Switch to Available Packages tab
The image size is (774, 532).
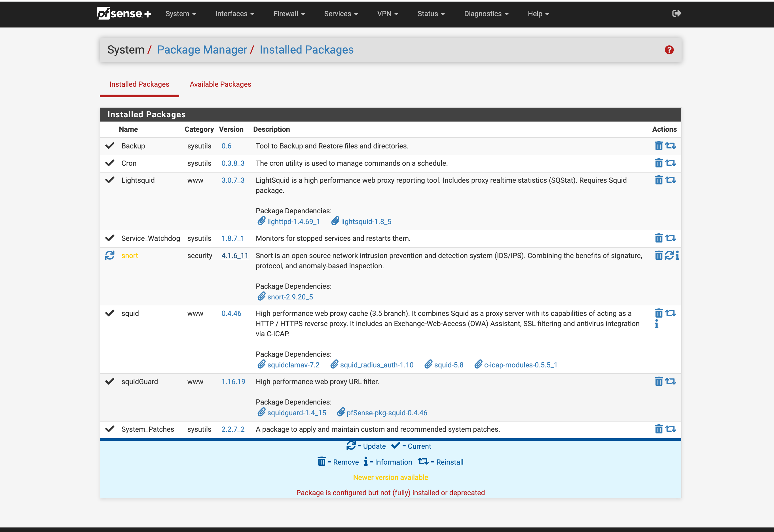(221, 84)
